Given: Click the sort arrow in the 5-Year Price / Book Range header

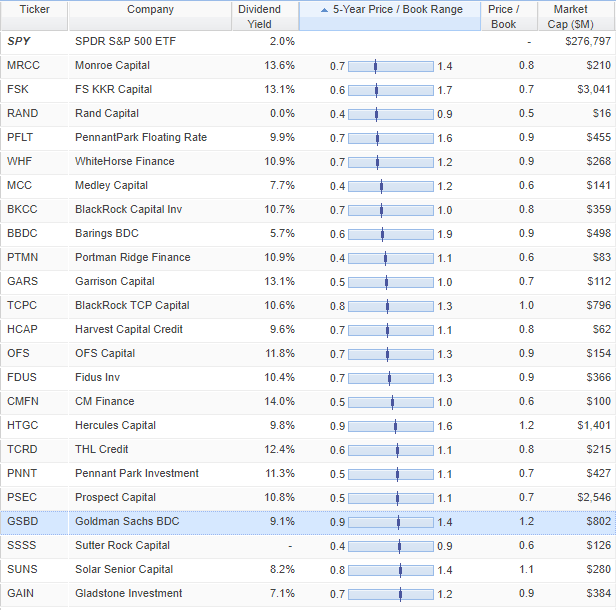Looking at the screenshot, I should pos(324,10).
